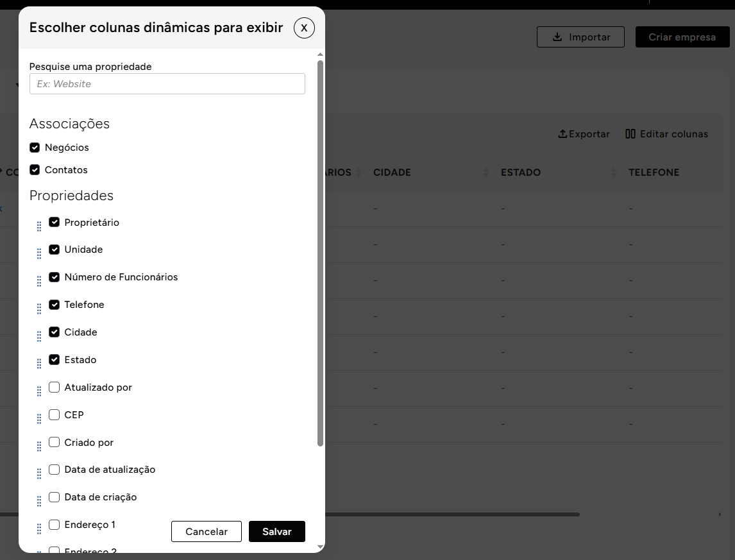Uncheck the Estado property checkbox
The height and width of the screenshot is (560, 735).
[x=55, y=360]
